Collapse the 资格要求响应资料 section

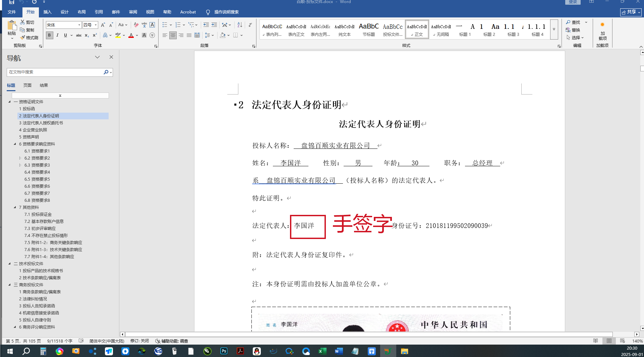coord(15,144)
